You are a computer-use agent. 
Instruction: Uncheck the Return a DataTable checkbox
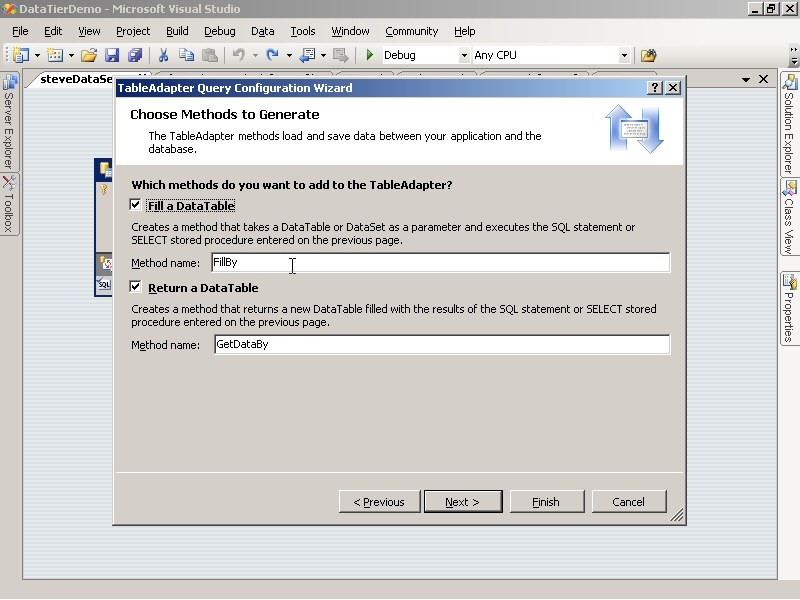[x=135, y=287]
